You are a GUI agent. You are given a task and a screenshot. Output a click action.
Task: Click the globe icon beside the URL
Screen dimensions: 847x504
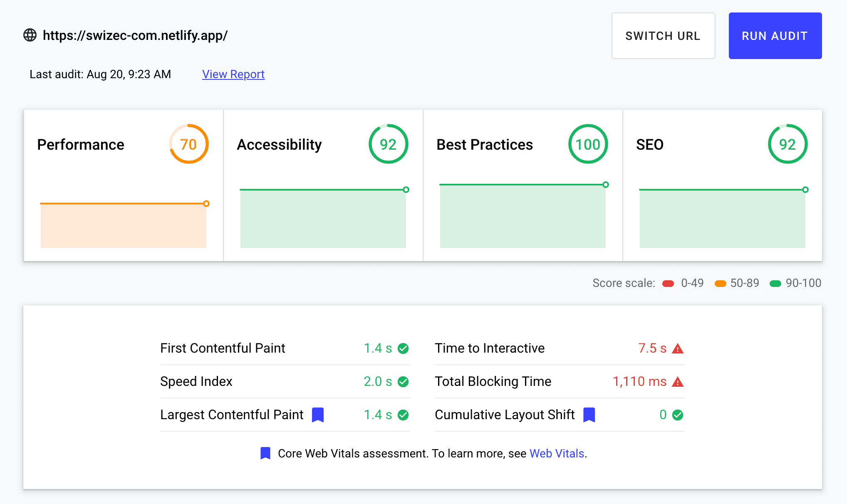click(x=30, y=35)
